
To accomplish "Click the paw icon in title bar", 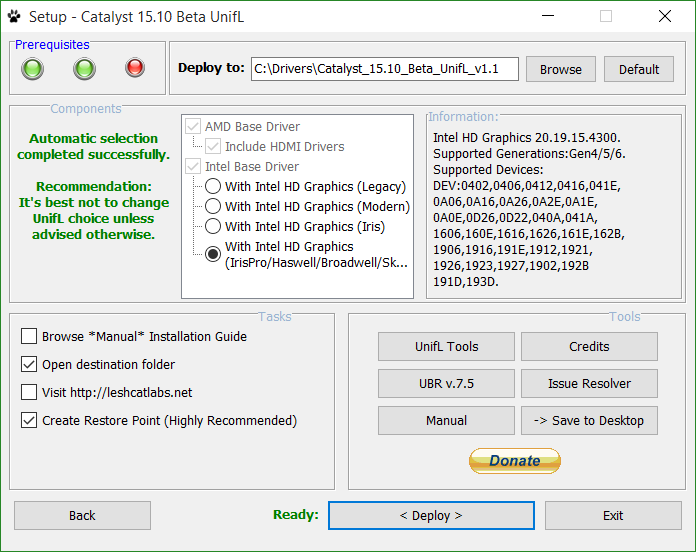I will [x=14, y=17].
